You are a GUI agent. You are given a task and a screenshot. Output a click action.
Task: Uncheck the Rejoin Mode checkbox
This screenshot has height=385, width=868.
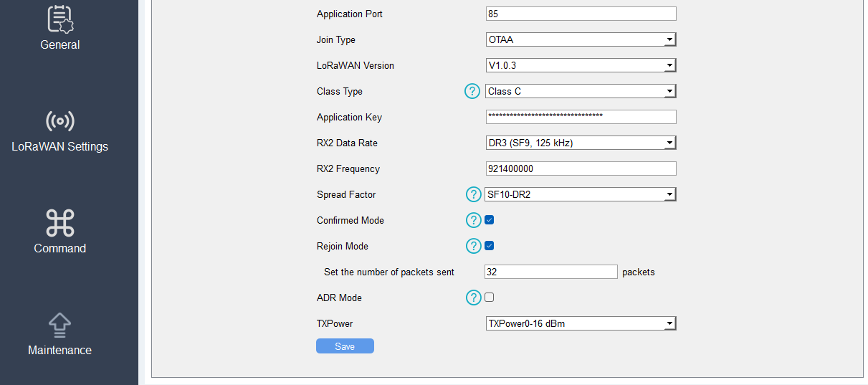click(490, 246)
